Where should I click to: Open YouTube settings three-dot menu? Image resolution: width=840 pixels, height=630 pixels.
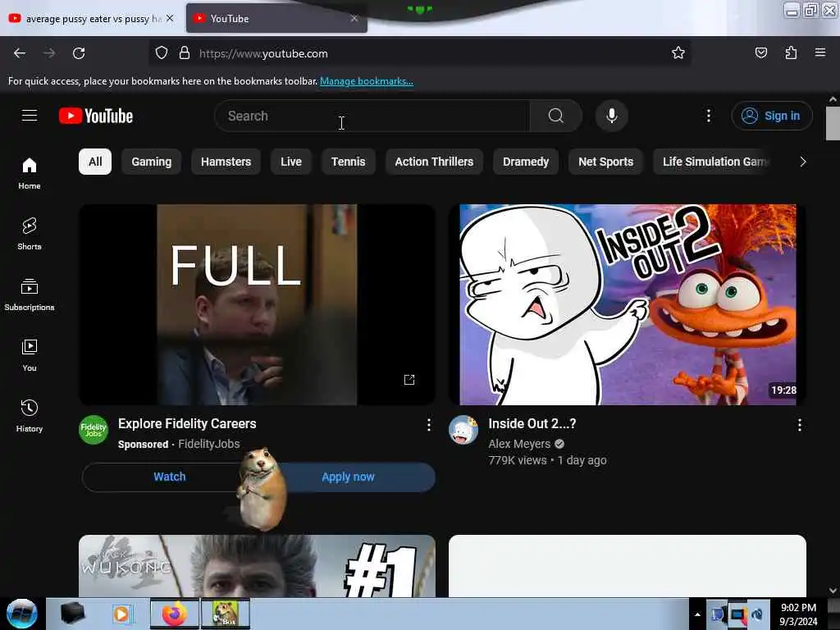pos(708,116)
